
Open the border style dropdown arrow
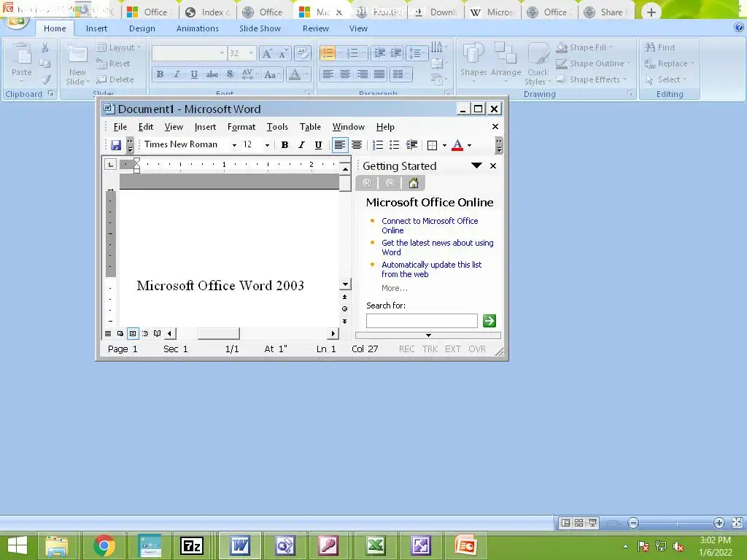coord(444,145)
